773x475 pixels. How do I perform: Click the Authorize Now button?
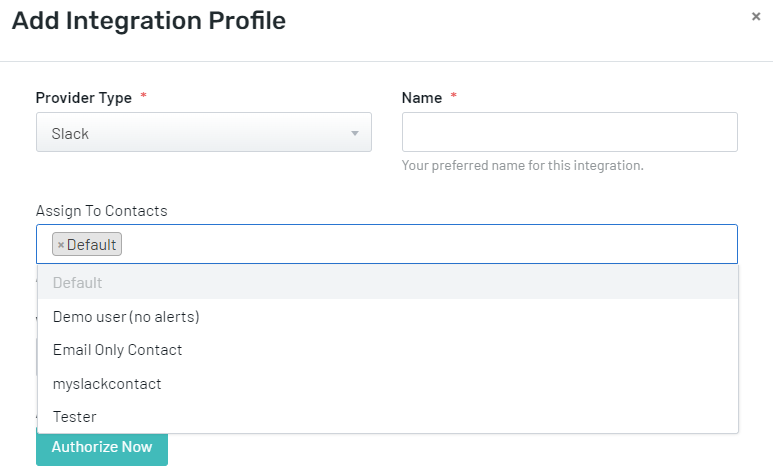pyautogui.click(x=102, y=447)
